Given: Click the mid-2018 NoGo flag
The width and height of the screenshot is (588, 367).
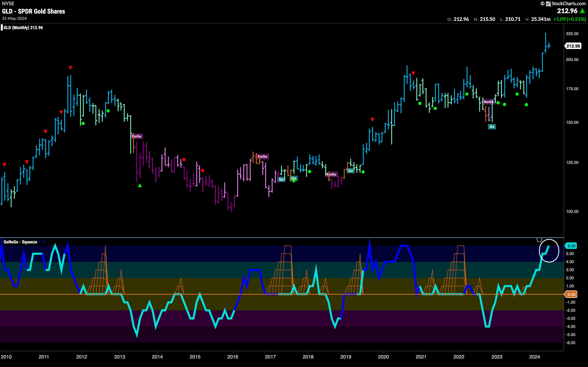Looking at the screenshot, I should pyautogui.click(x=332, y=175).
